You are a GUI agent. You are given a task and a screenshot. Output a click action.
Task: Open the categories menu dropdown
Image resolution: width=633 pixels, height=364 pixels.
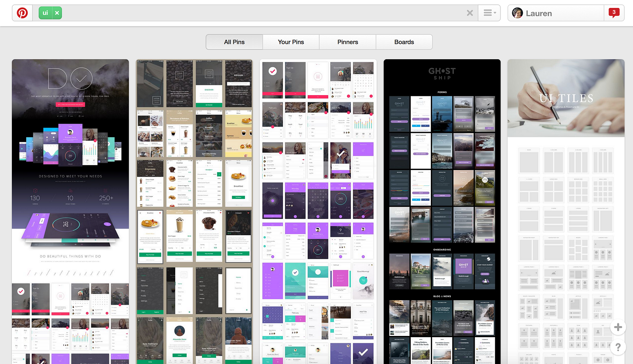click(x=489, y=13)
